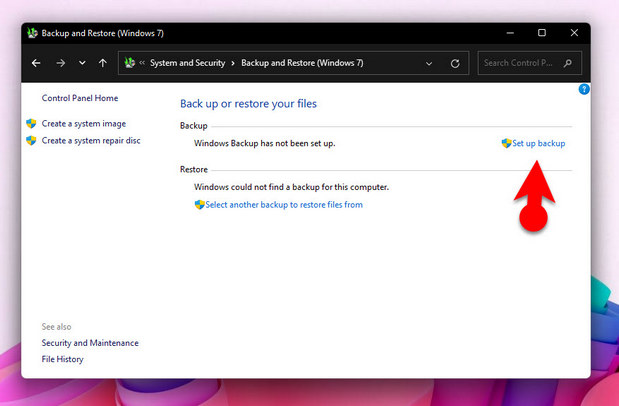
Task: Close the Backup and Restore window
Action: click(x=574, y=33)
